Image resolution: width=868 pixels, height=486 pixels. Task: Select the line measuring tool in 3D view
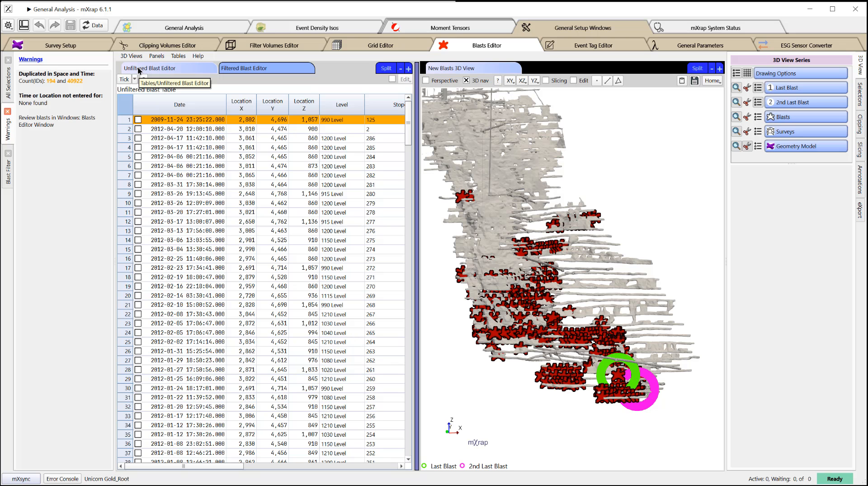(x=608, y=81)
